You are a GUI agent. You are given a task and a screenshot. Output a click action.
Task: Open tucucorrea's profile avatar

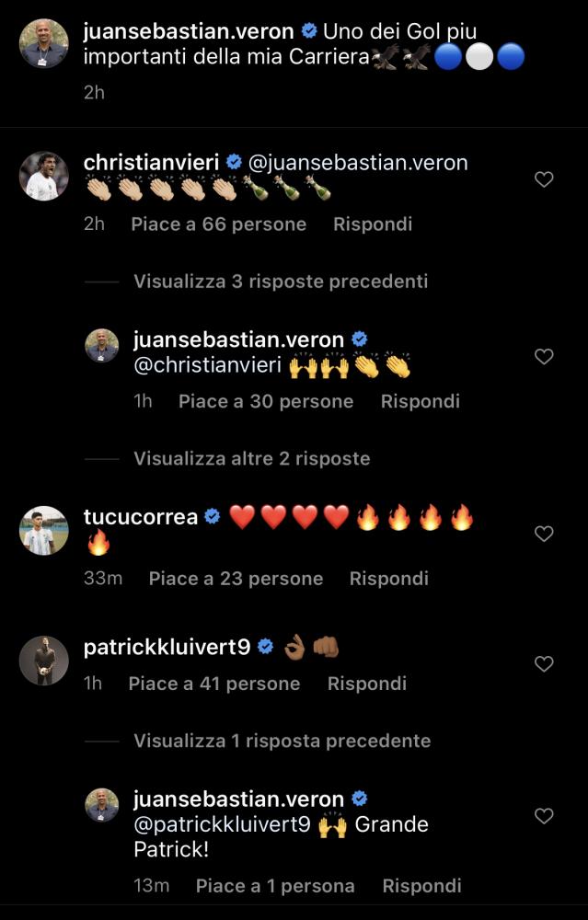point(44,531)
